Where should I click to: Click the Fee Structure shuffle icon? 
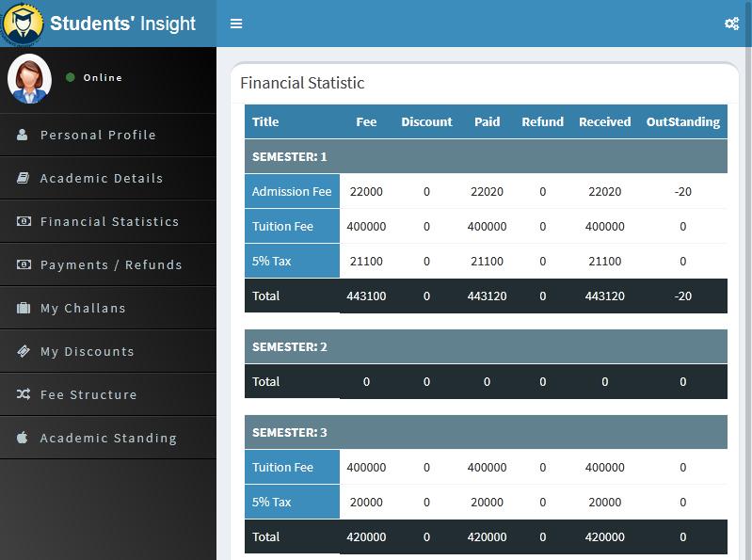(24, 394)
